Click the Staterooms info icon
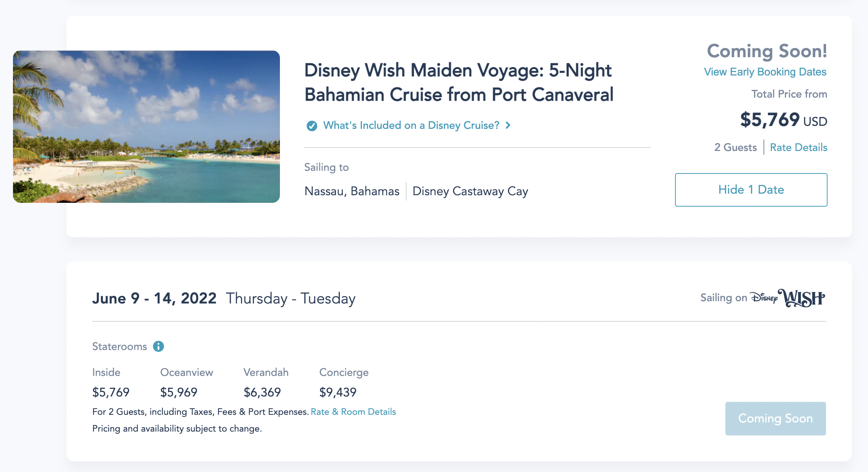 (x=158, y=346)
